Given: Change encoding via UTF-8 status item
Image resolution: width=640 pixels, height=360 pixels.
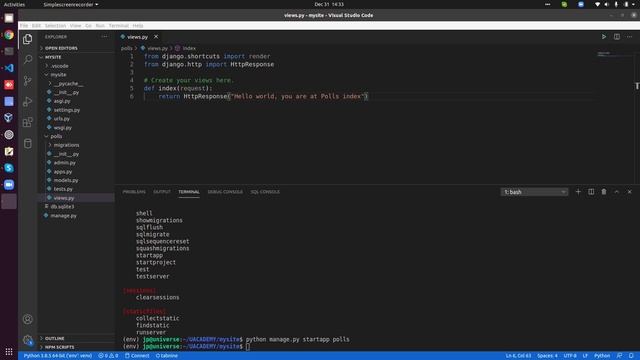Looking at the screenshot, I should (570, 356).
